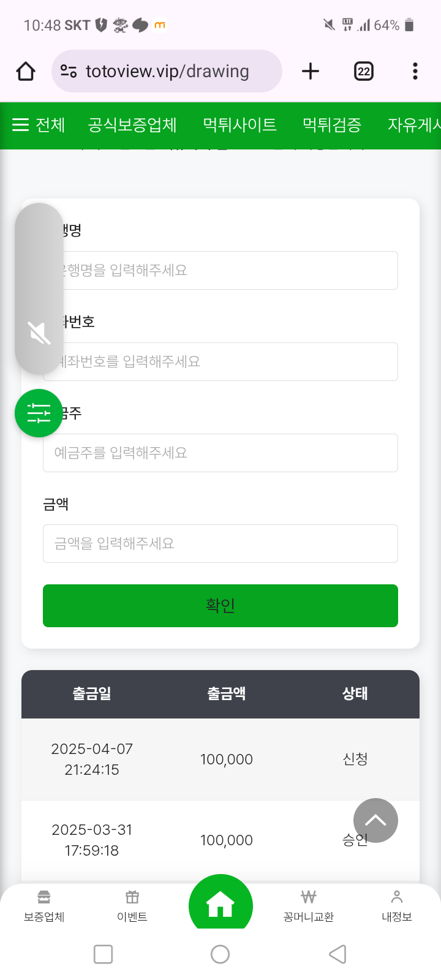
Task: Select the 공식보증업체 menu item
Action: (x=132, y=125)
